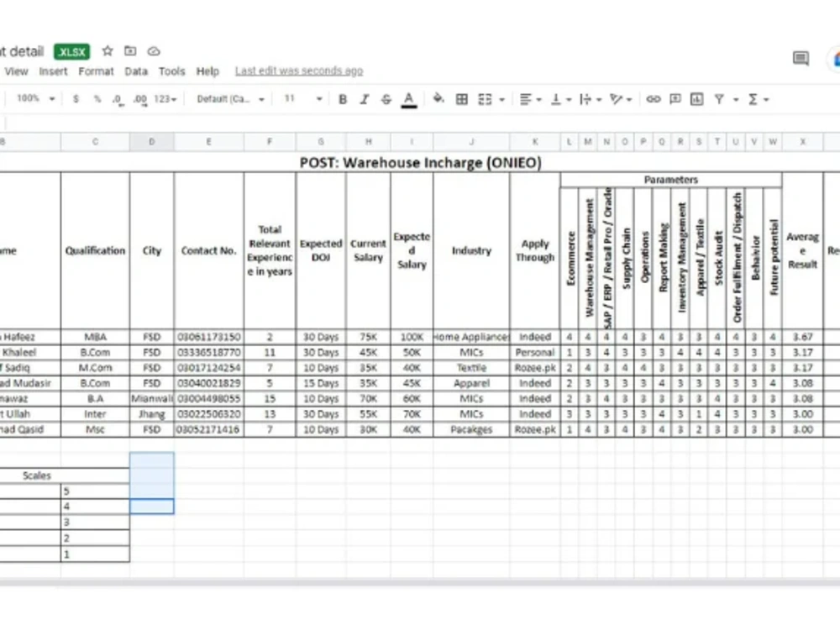The width and height of the screenshot is (840, 630).
Task: Format as percent
Action: [x=97, y=99]
